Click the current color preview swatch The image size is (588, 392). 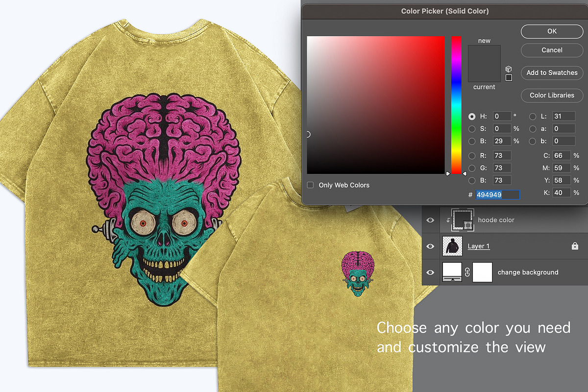point(484,73)
